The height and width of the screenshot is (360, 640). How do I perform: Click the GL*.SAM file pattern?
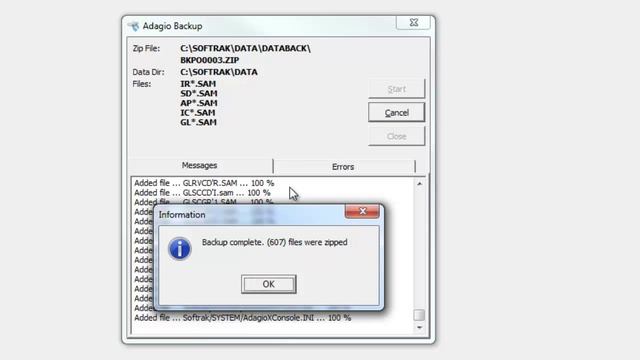[x=198, y=122]
